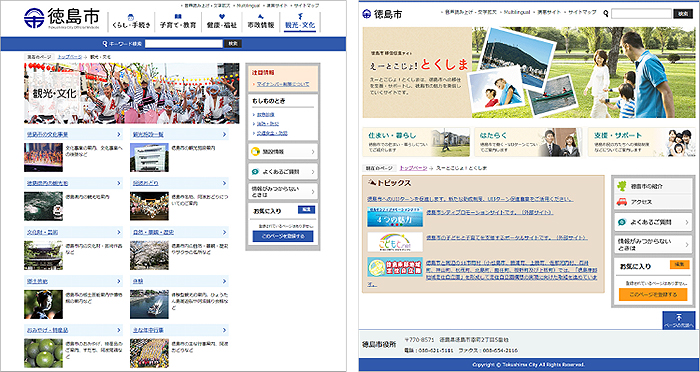Click the dark search button in blue bar
The image size is (700, 372).
[x=233, y=44]
